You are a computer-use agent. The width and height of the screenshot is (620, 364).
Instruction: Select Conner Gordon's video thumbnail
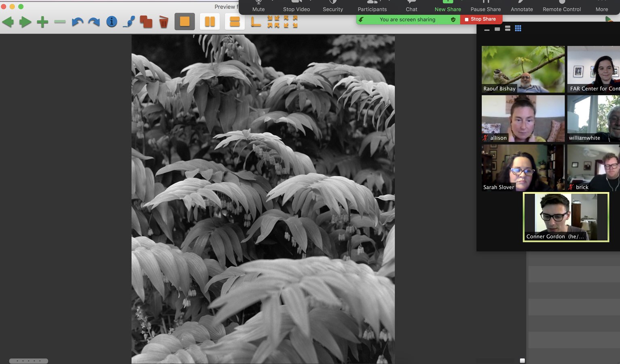point(566,217)
